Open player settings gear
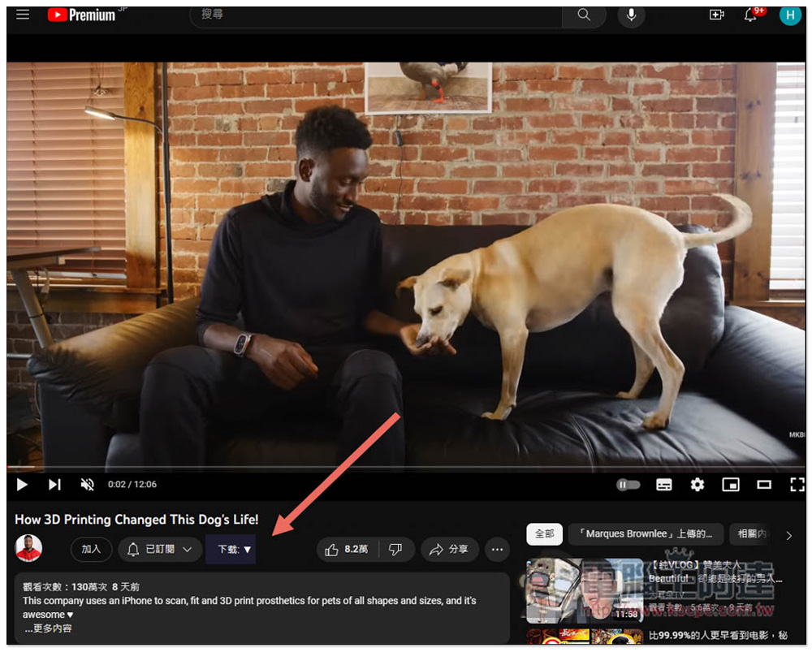The image size is (812, 652). coord(697,485)
